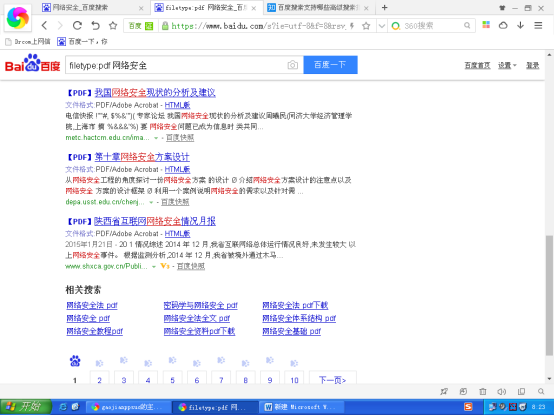This screenshot has width=554, height=416.
Task: Expand dropdown next to depa.usst.edu.cn URL
Action: point(151,202)
